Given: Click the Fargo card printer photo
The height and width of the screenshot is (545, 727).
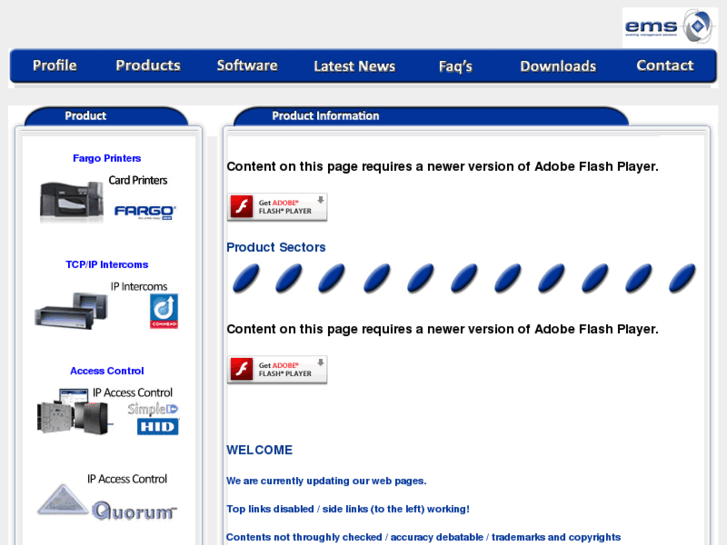Looking at the screenshot, I should click(71, 202).
